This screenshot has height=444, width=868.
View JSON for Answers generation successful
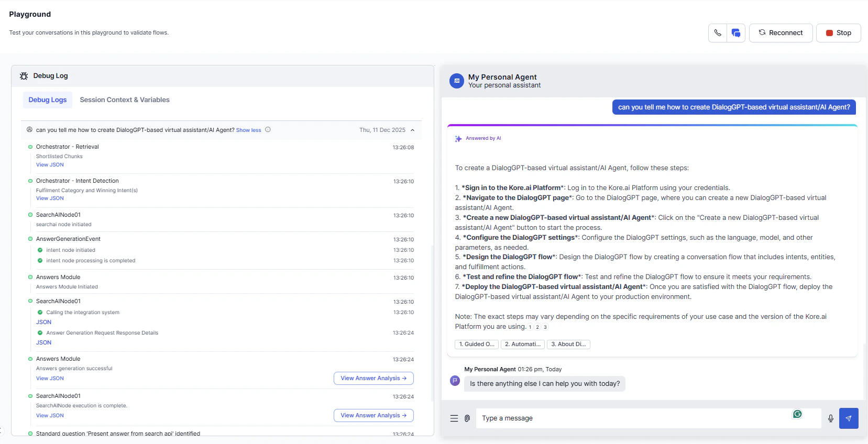tap(50, 378)
